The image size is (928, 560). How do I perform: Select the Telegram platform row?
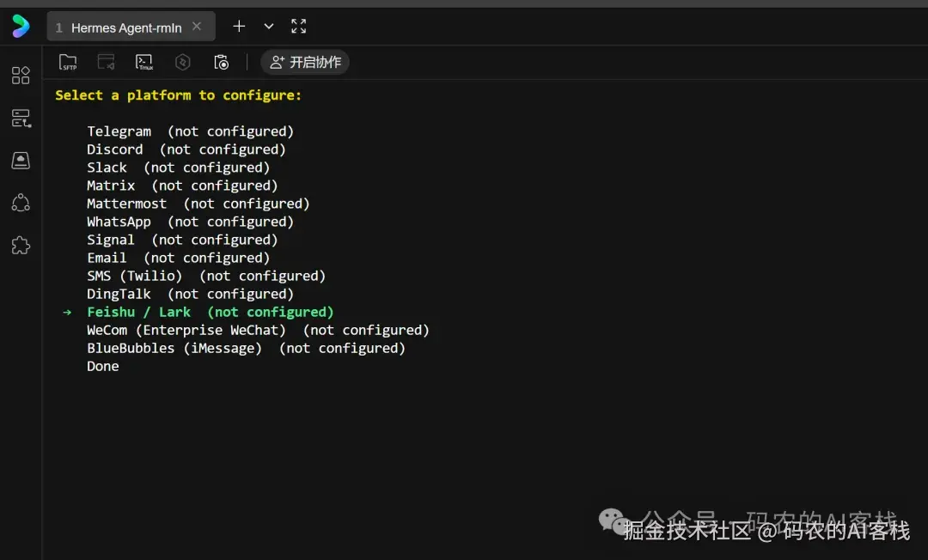[x=190, y=131]
